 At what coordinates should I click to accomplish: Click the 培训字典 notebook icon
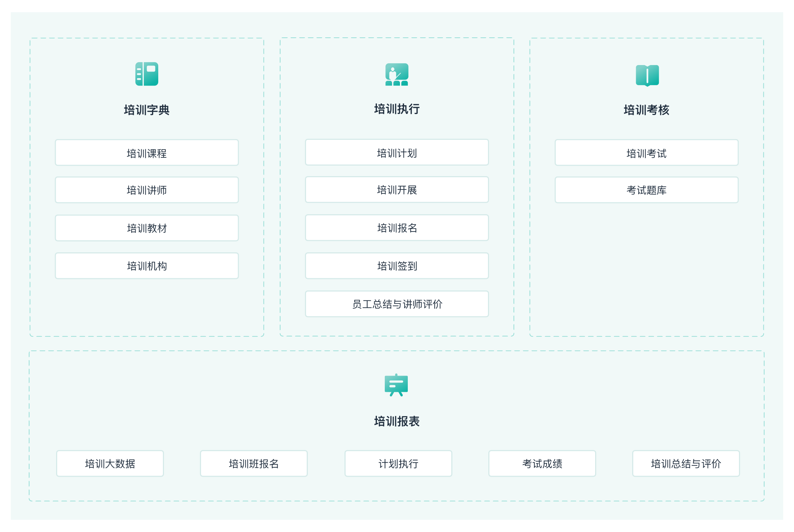(147, 74)
